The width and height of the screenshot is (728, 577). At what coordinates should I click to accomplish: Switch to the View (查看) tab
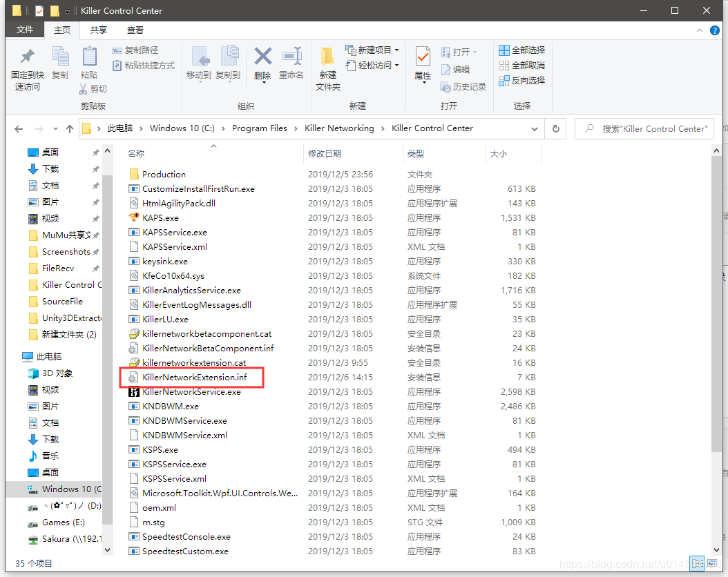click(x=135, y=30)
